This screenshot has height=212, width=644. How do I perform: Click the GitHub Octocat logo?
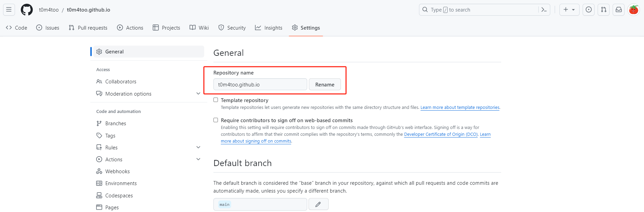(27, 10)
